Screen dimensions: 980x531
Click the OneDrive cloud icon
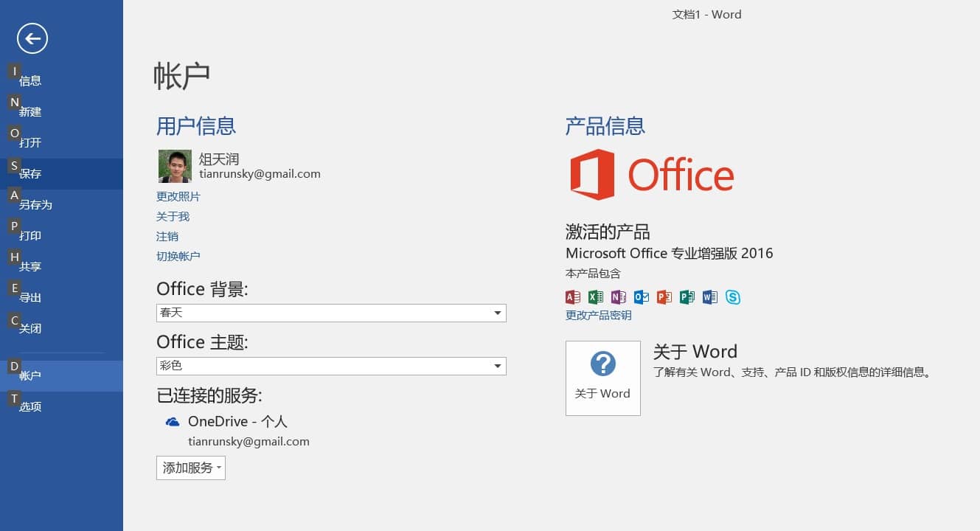point(173,421)
